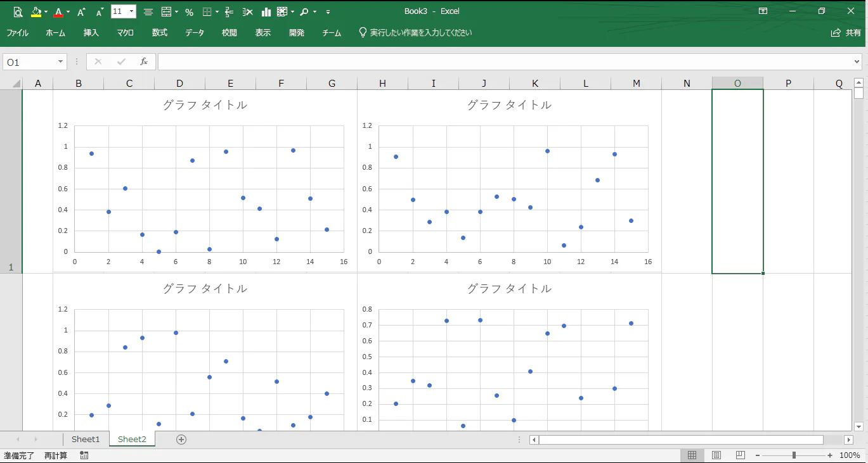The width and height of the screenshot is (868, 463).
Task: Insert a column chart from toolbar
Action: click(x=266, y=11)
